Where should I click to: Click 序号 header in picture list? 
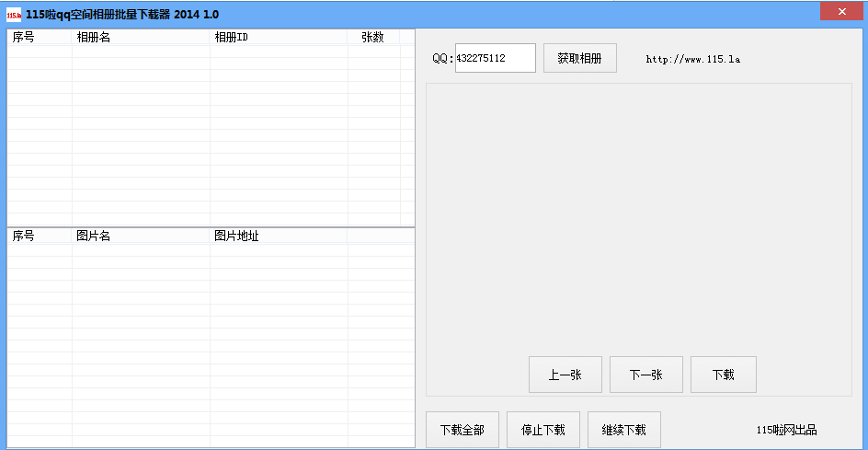(40, 237)
